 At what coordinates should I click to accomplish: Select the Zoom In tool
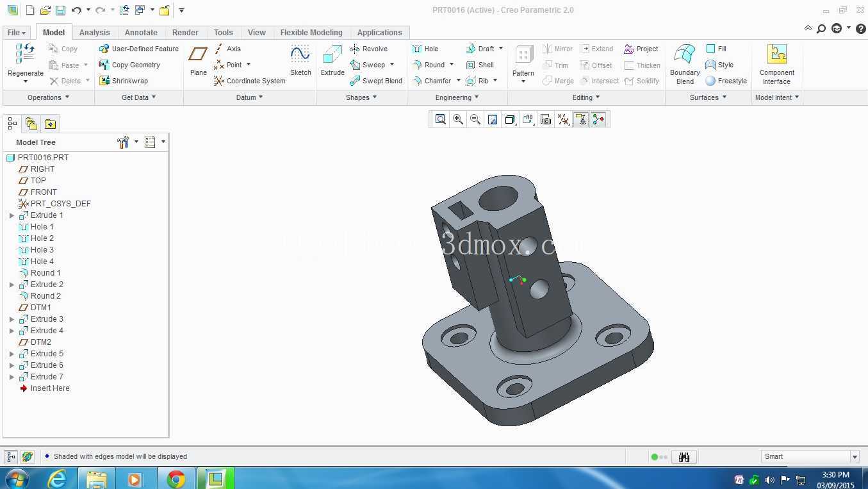tap(458, 119)
